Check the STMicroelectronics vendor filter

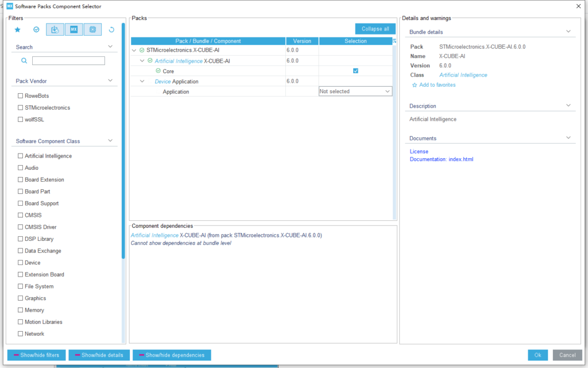[x=20, y=108]
